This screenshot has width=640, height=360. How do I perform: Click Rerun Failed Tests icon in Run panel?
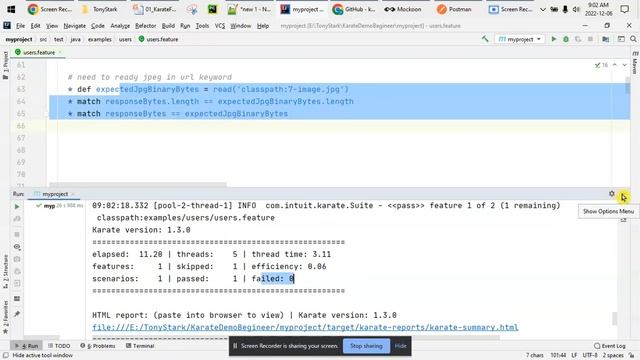pos(17,219)
